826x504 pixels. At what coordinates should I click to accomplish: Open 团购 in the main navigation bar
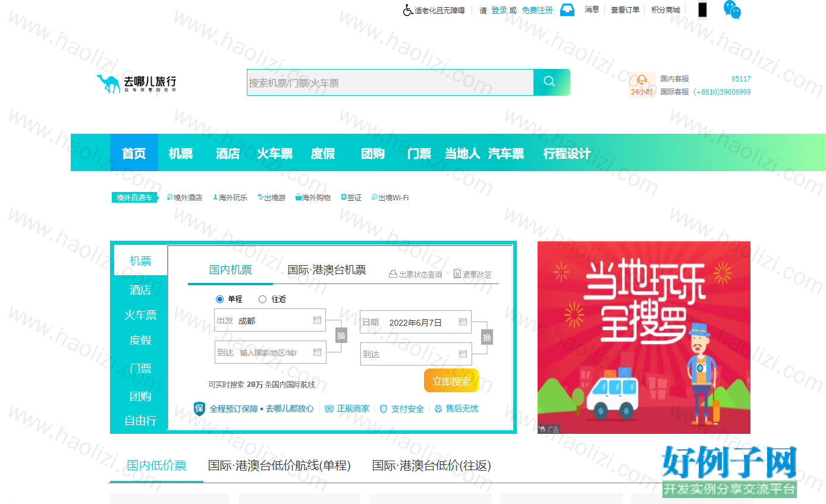click(373, 153)
